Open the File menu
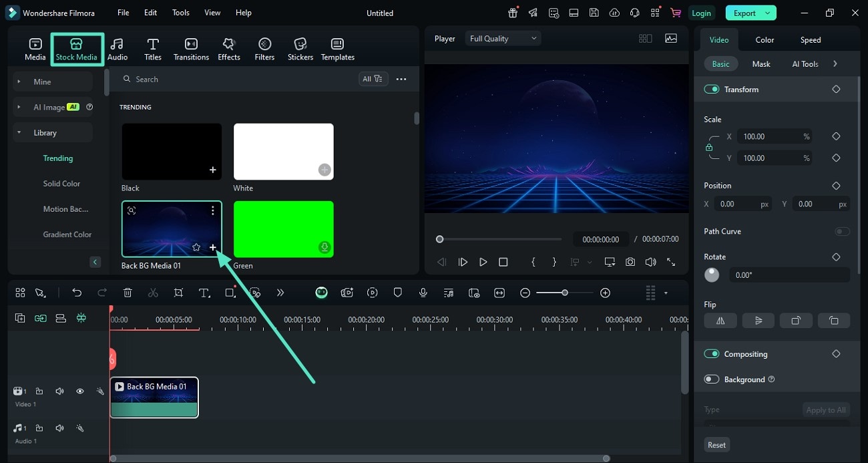The width and height of the screenshot is (868, 463). pos(124,13)
